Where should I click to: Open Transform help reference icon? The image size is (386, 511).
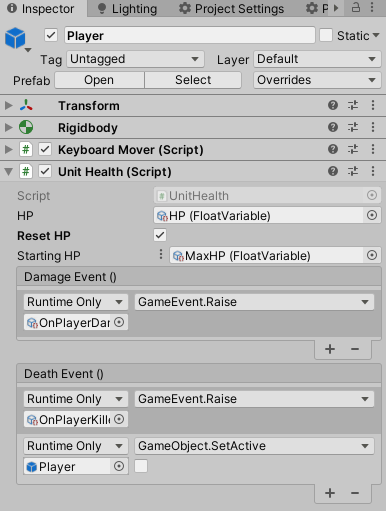click(x=333, y=105)
